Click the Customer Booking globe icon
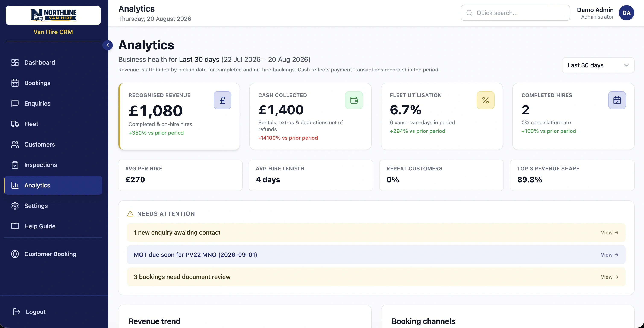Screen dimensions: 644x328 click(15, 254)
